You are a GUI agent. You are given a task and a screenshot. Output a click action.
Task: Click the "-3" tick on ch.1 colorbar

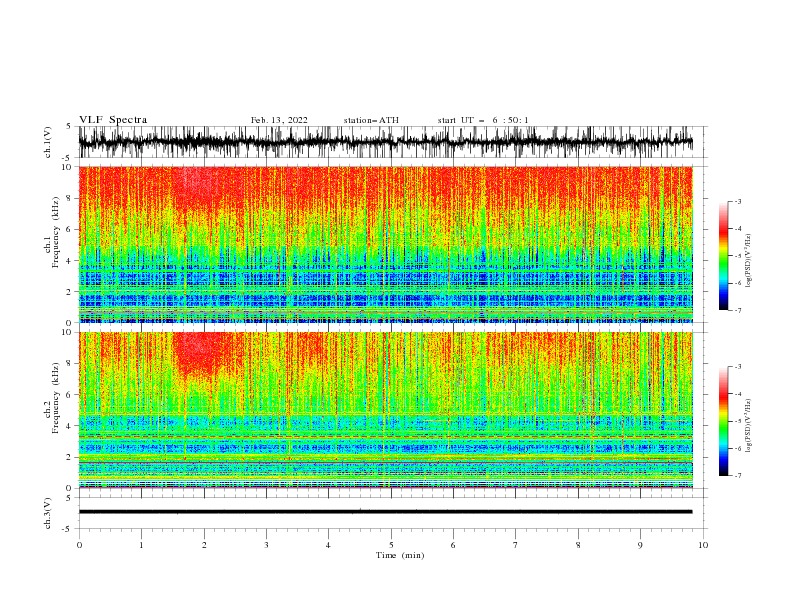click(x=737, y=201)
